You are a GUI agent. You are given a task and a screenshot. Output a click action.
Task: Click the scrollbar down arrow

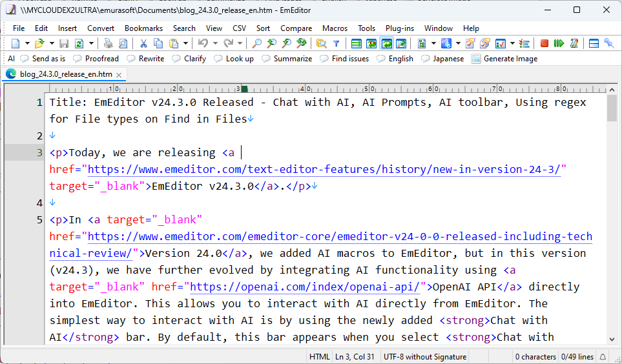pyautogui.click(x=612, y=339)
